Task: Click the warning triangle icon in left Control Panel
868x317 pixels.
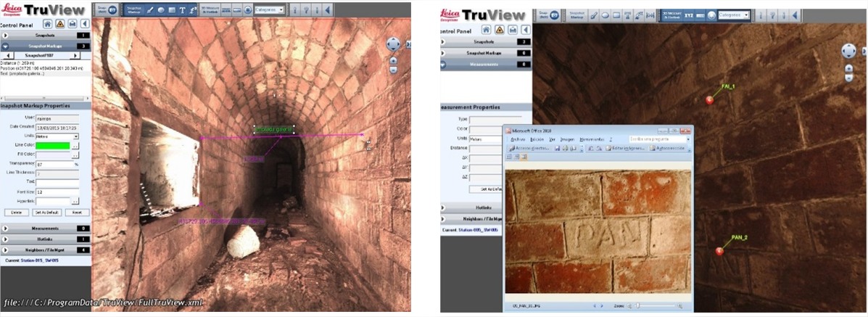Action: 59,24
